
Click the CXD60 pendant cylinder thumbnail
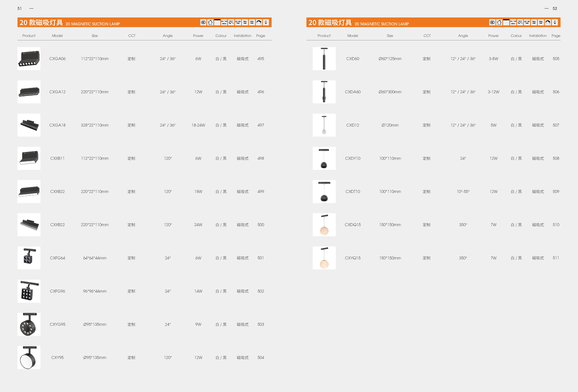click(x=324, y=59)
